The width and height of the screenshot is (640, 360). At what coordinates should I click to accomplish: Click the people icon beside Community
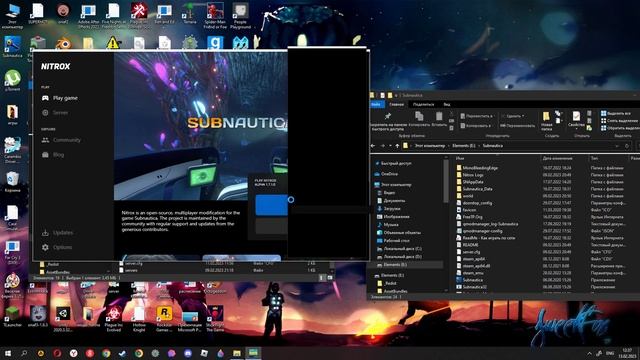[x=45, y=140]
